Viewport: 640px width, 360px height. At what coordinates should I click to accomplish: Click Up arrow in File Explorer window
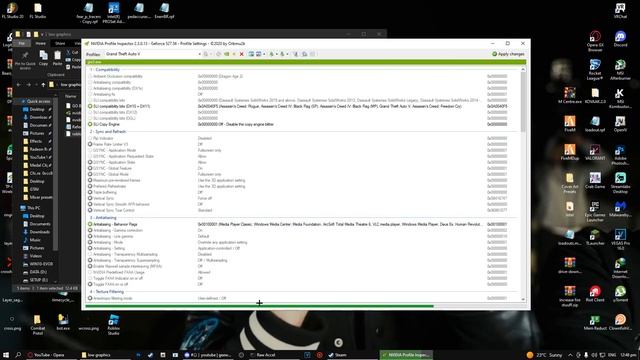[x=43, y=84]
